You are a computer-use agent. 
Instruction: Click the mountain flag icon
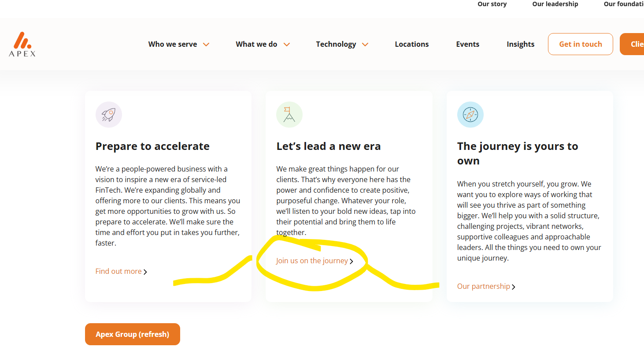pos(289,115)
